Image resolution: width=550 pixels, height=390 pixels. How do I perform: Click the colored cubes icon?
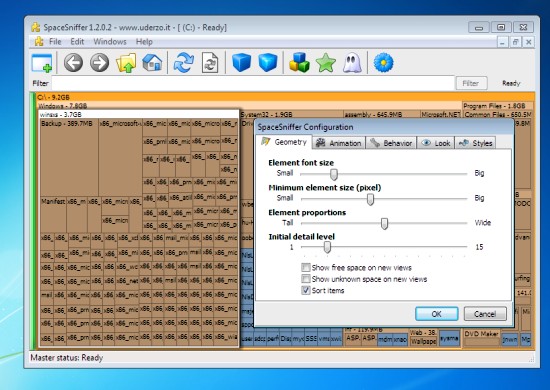click(299, 63)
